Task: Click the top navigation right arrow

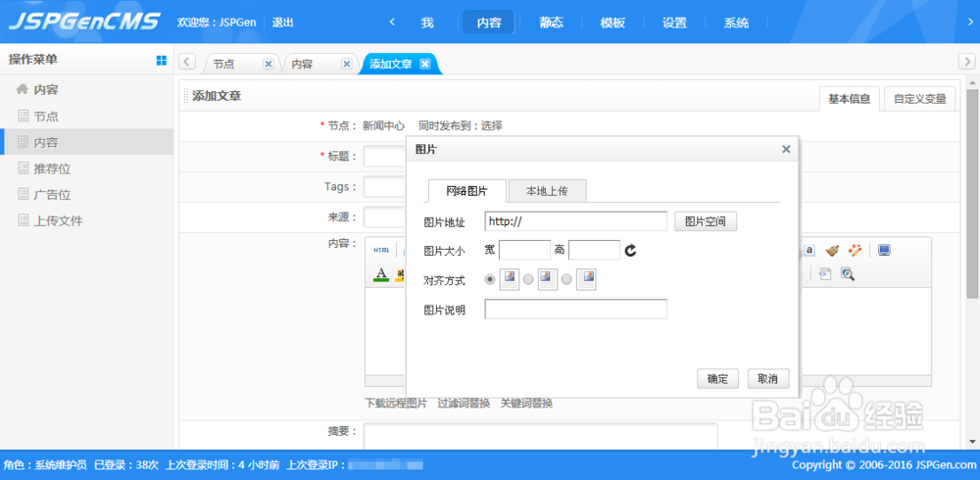Action: [x=970, y=23]
